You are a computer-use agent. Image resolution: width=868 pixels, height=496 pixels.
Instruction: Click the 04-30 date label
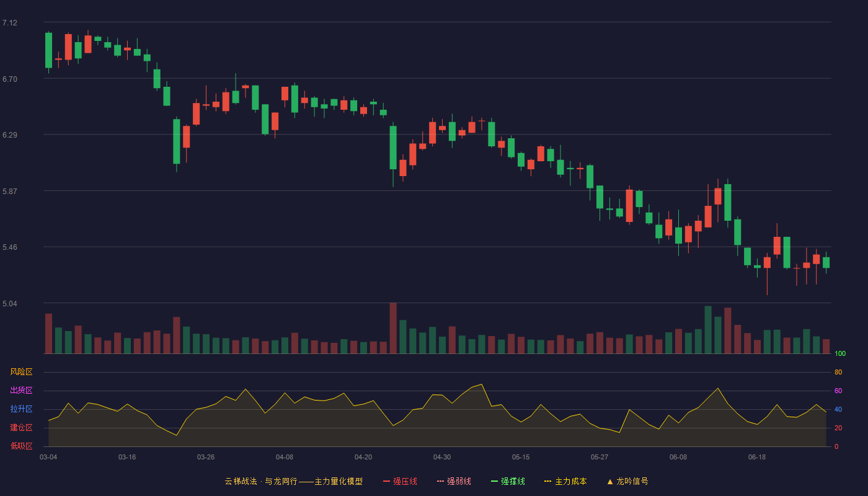tap(442, 457)
